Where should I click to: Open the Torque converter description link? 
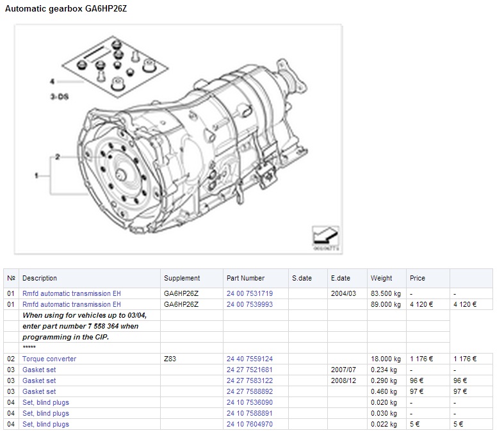[49, 359]
